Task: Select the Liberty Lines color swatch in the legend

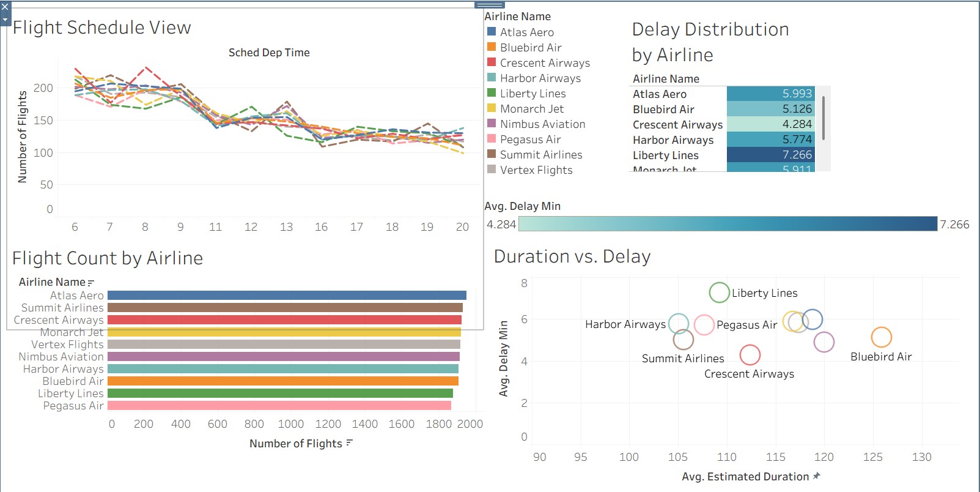Action: [x=492, y=93]
